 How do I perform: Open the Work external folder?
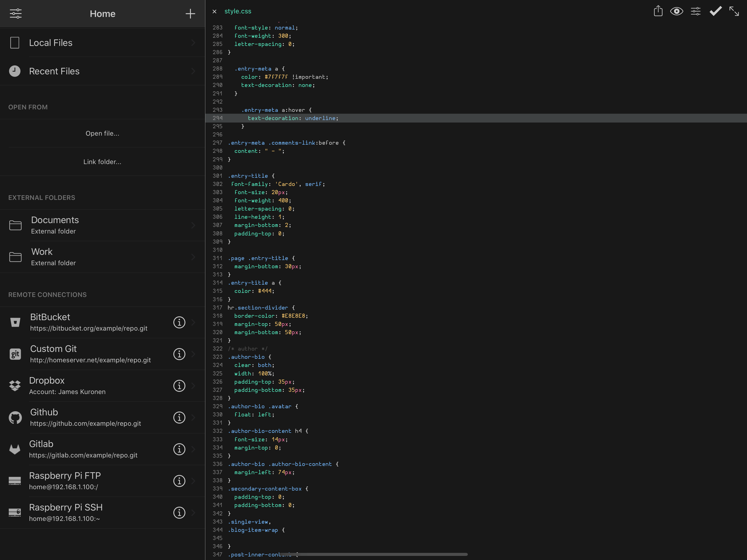[102, 257]
